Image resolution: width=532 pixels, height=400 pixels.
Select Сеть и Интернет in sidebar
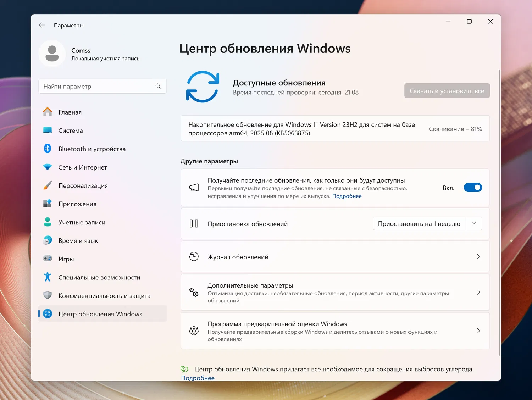click(x=102, y=167)
